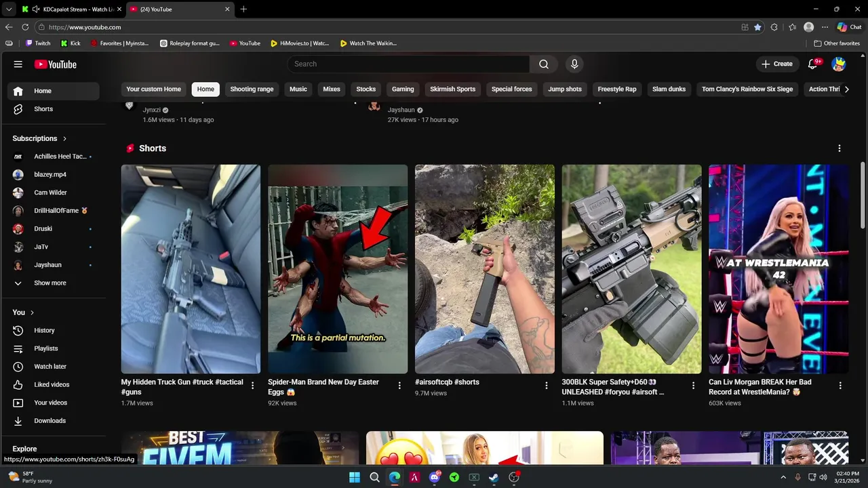
Task: Open the taskbar clock and date
Action: point(848,477)
